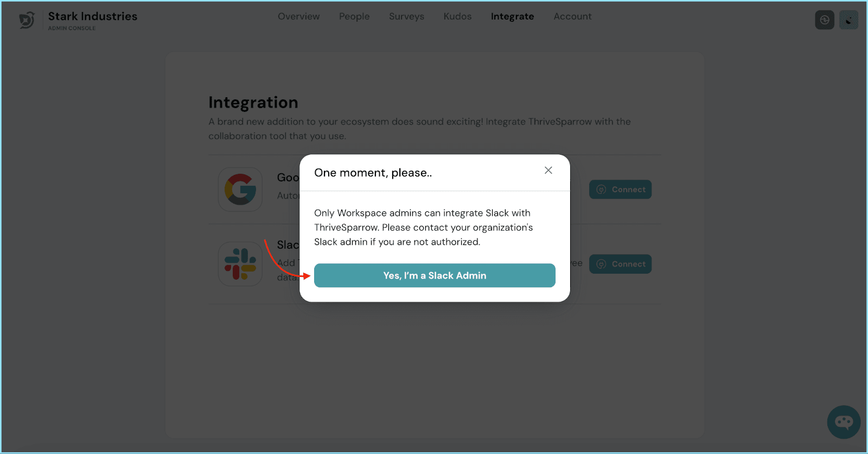Close the One moment please dialog
The image size is (868, 454).
548,171
